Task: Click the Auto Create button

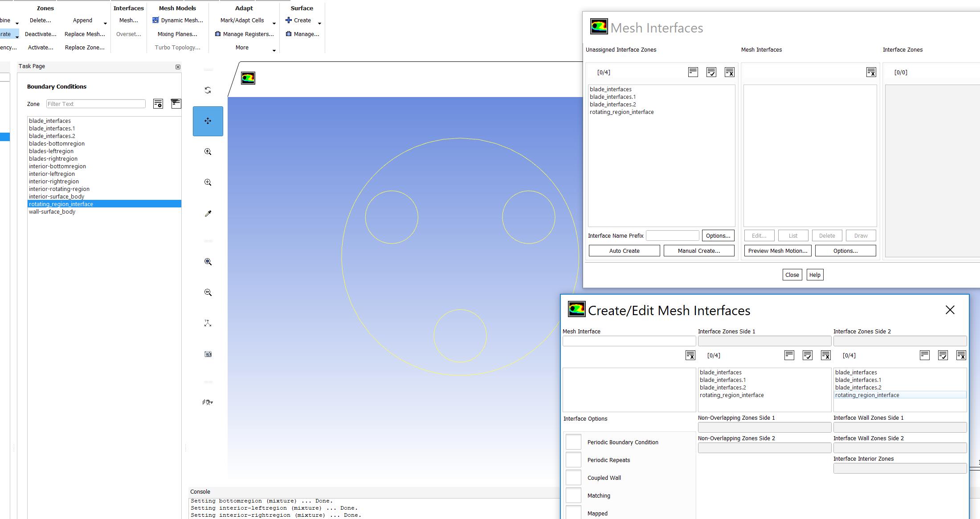Action: (x=624, y=251)
